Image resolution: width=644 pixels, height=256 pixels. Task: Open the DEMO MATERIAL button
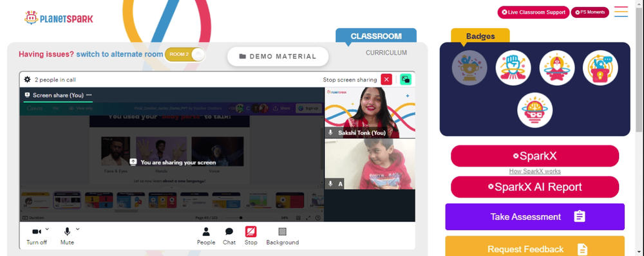tap(278, 57)
